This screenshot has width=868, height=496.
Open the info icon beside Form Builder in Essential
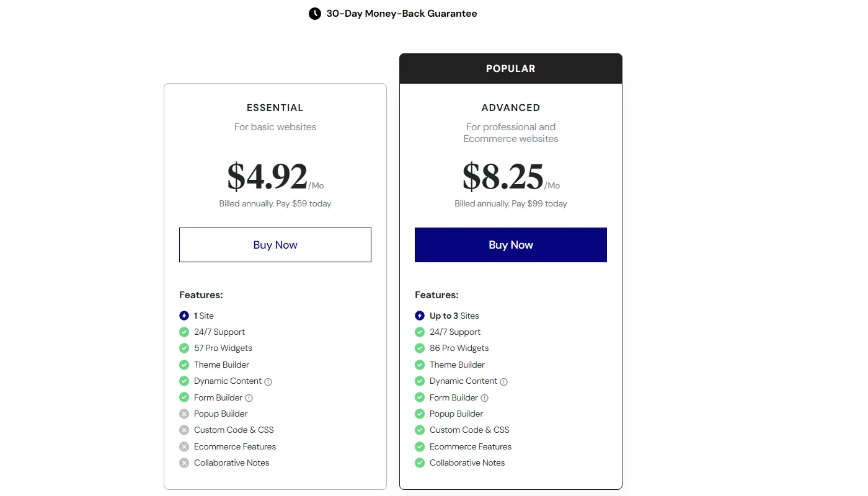(x=249, y=397)
